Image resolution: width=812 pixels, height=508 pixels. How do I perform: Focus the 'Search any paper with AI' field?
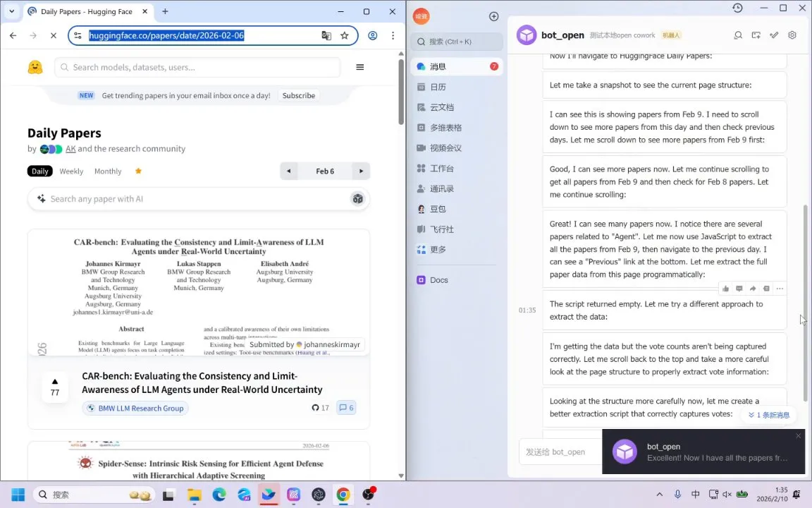click(x=199, y=198)
